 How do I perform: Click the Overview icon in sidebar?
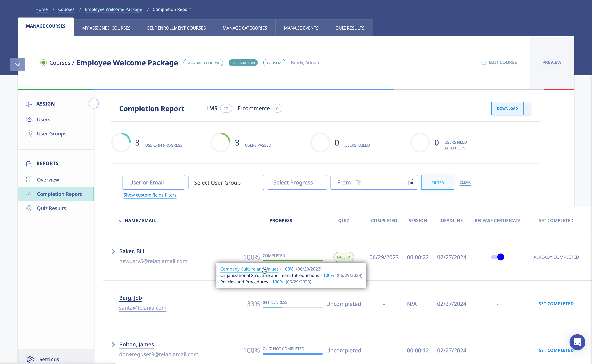[x=29, y=179]
